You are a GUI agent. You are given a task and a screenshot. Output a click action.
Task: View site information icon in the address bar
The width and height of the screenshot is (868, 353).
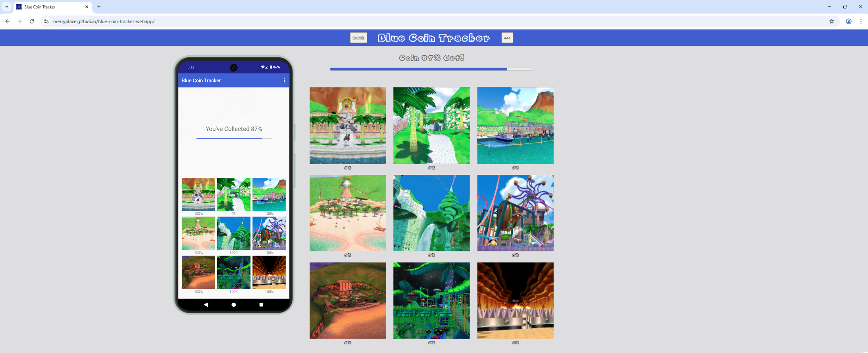click(x=46, y=21)
